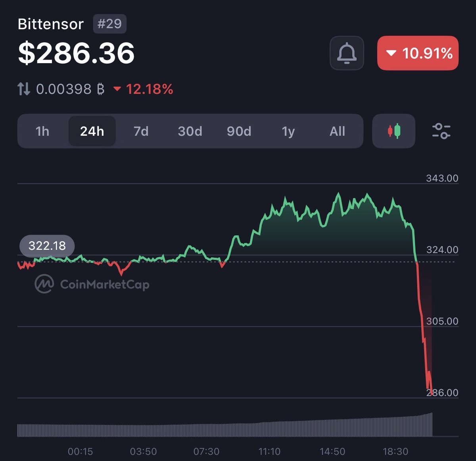
Task: Select the 1y timeframe tab
Action: [x=288, y=131]
